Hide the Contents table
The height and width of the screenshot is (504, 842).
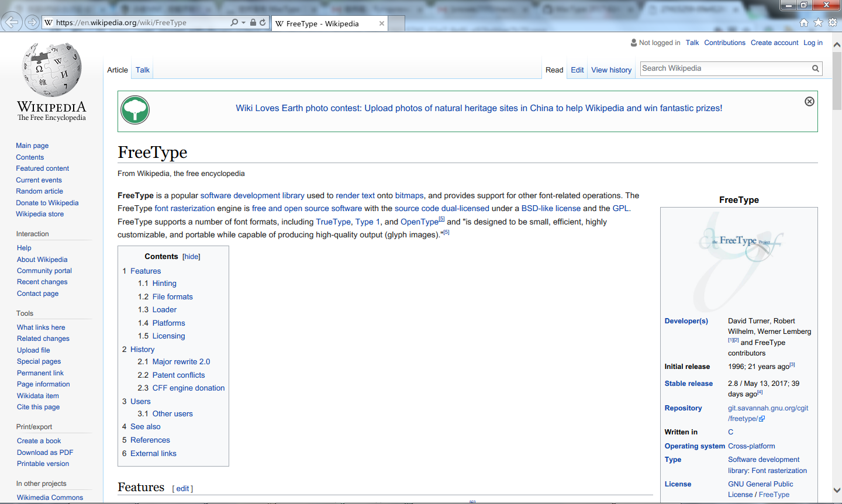191,257
